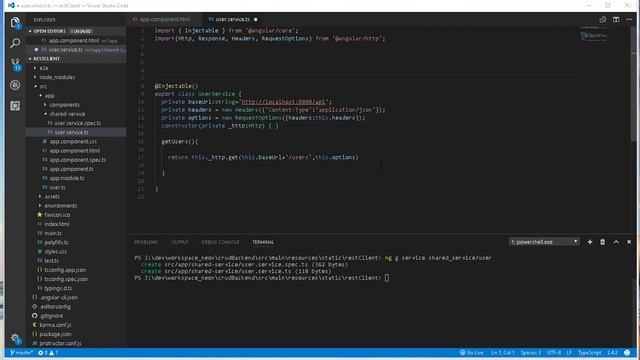Open the Search view in activity bar

[x=15, y=43]
